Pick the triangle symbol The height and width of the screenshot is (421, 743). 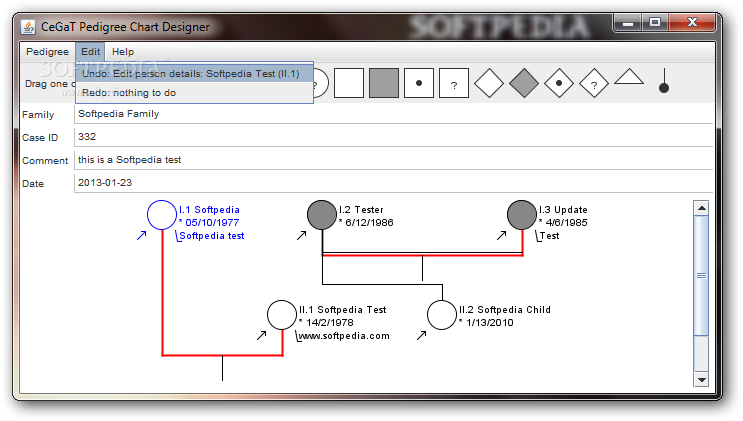[629, 77]
